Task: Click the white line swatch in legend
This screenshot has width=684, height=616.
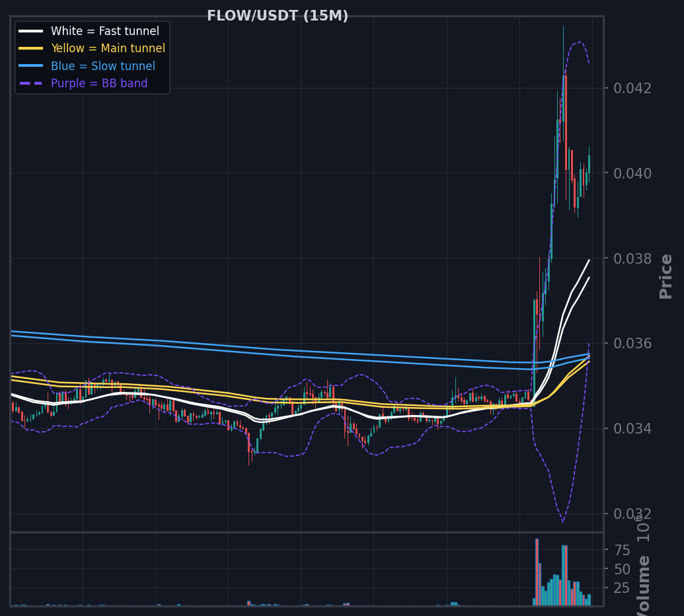Action: [30, 31]
